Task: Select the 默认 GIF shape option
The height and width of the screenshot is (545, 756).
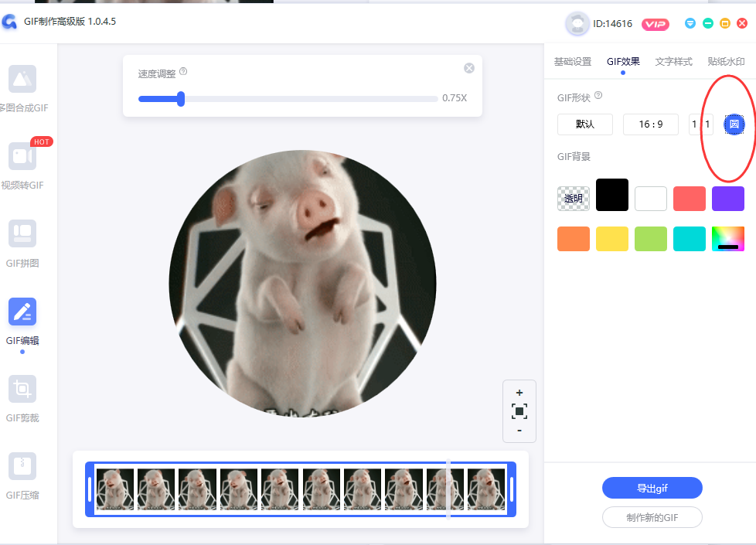Action: (x=585, y=124)
